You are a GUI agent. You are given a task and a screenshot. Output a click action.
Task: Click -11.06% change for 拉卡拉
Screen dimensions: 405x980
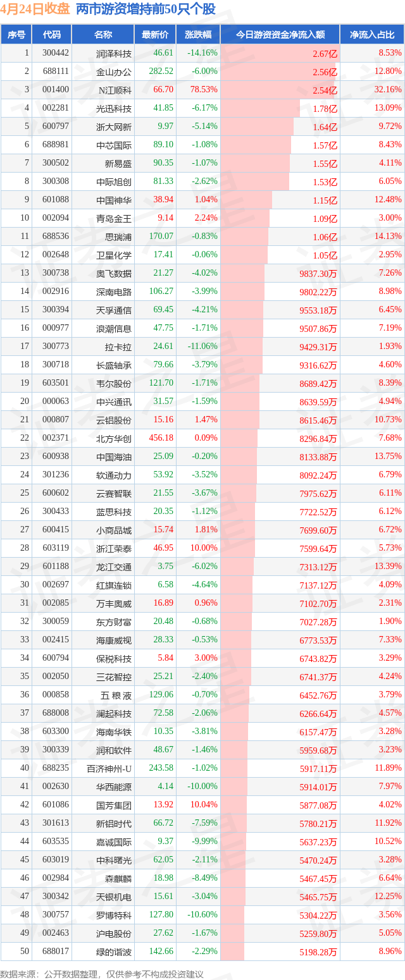point(202,346)
